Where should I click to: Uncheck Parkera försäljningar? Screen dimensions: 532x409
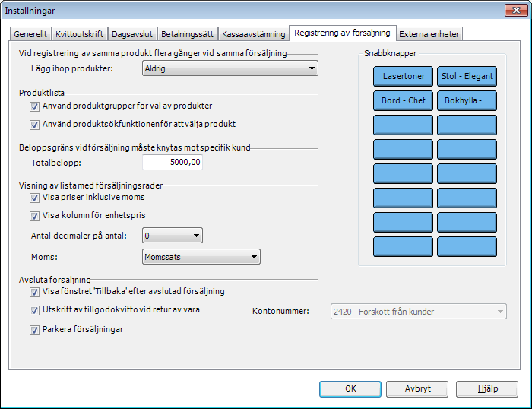(x=34, y=330)
